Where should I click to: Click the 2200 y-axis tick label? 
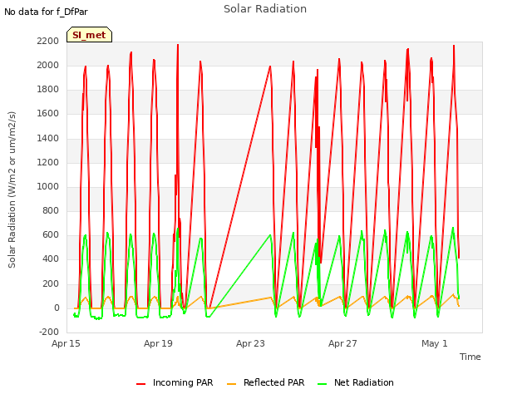(x=48, y=41)
